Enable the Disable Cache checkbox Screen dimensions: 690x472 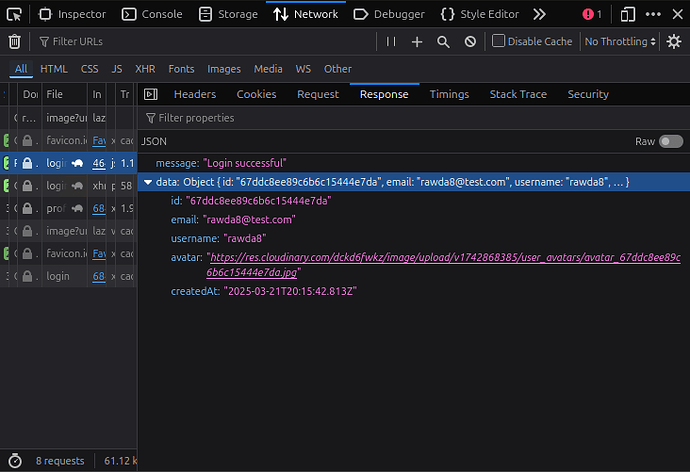point(499,41)
